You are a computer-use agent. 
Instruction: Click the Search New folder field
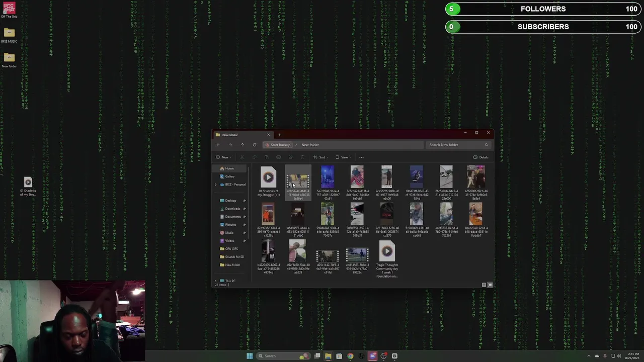[x=458, y=145]
